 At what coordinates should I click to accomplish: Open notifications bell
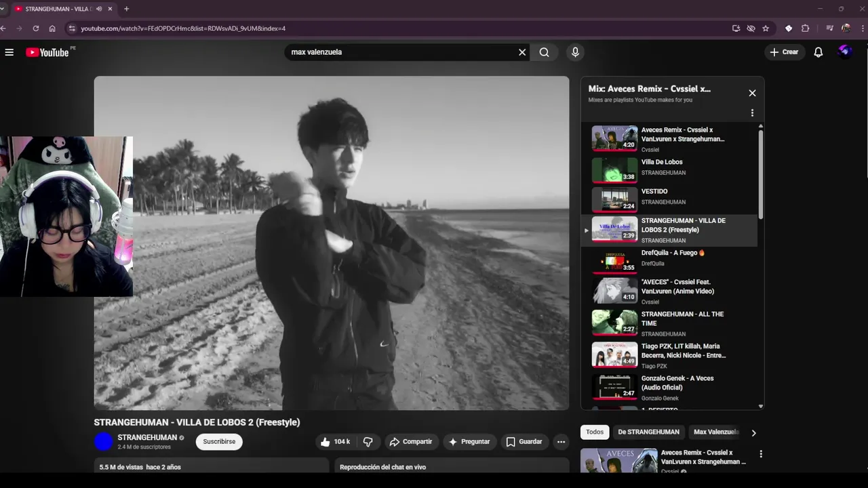click(818, 52)
